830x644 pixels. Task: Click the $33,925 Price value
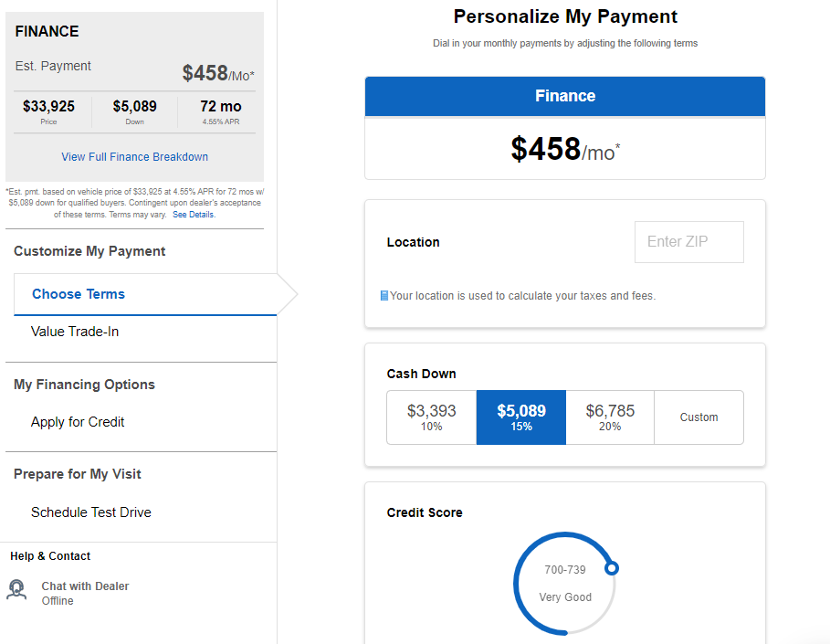[x=48, y=107]
